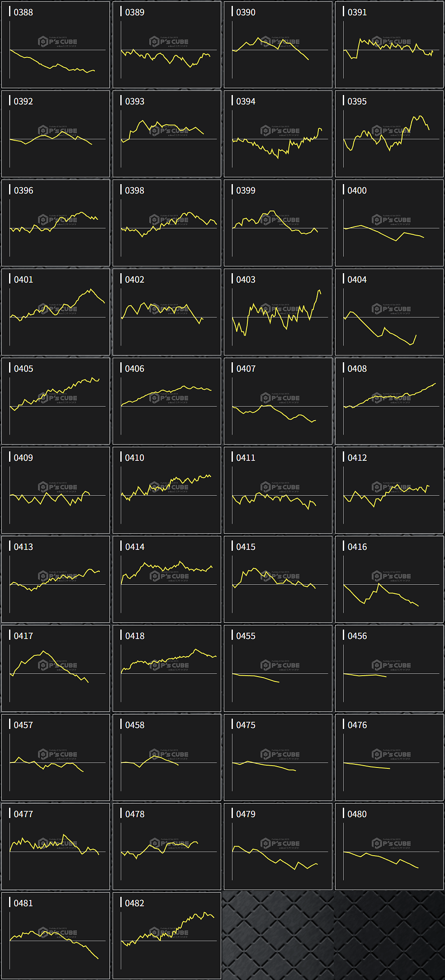Image resolution: width=445 pixels, height=980 pixels.
Task: Open the 0417 slump graph card
Action: [56, 668]
